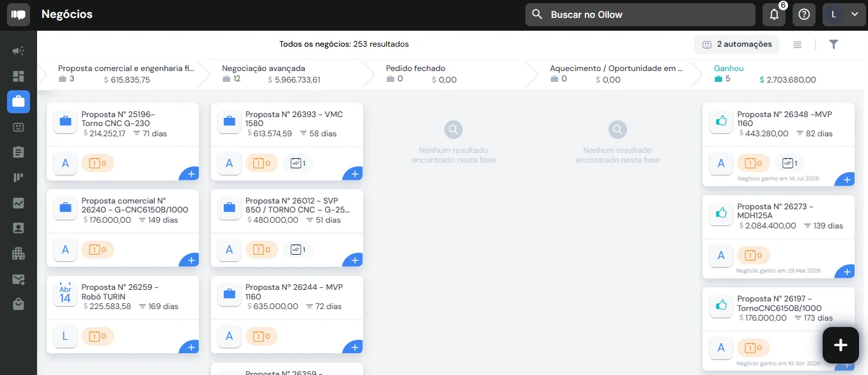The image size is (868, 375).
Task: Click the L owner avatar on Robô TURIN card
Action: click(65, 336)
